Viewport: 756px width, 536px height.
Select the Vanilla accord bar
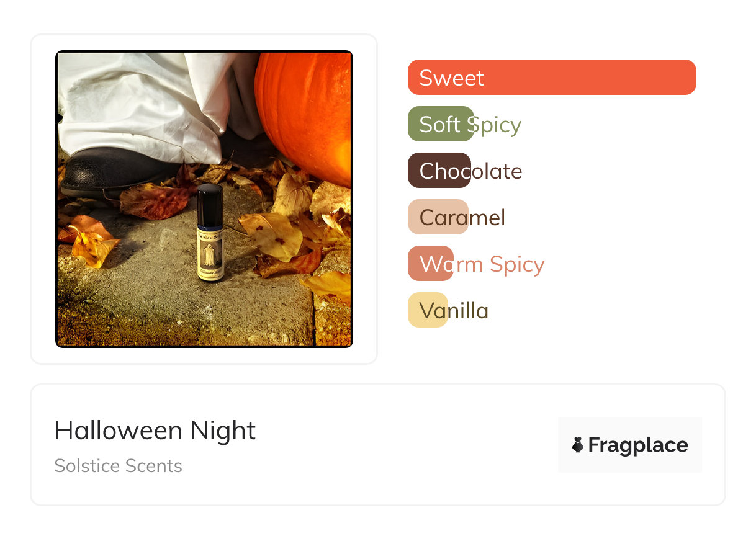click(x=428, y=310)
